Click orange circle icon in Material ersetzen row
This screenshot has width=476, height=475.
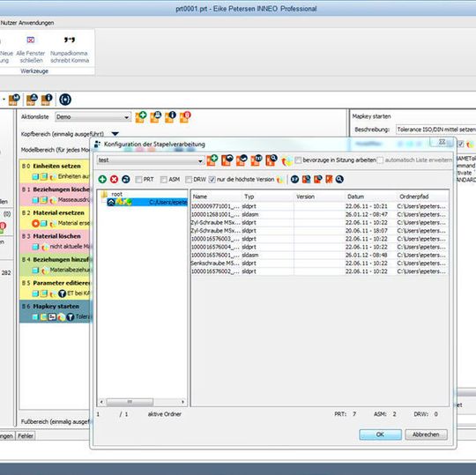pos(35,223)
